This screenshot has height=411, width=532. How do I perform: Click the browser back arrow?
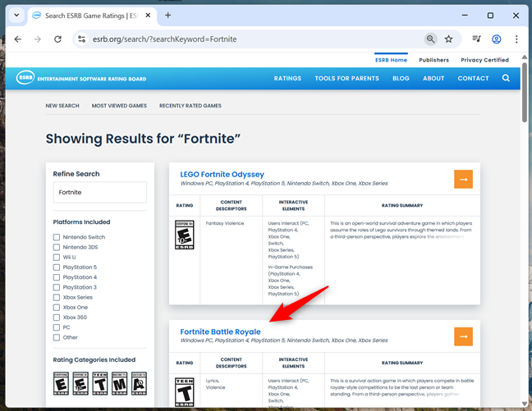coord(17,39)
